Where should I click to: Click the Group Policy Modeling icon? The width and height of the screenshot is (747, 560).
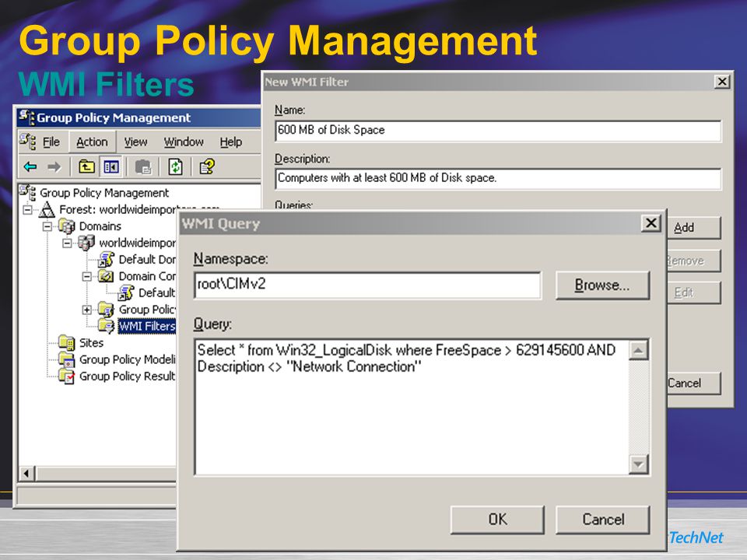[67, 359]
